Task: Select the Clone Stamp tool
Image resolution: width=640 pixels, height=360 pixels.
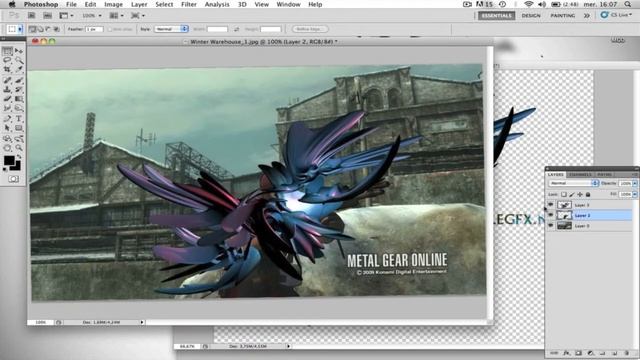Action: [7, 89]
